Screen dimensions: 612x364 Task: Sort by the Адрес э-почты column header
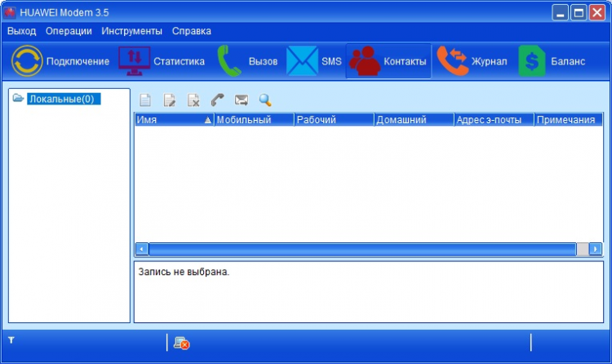(x=494, y=120)
